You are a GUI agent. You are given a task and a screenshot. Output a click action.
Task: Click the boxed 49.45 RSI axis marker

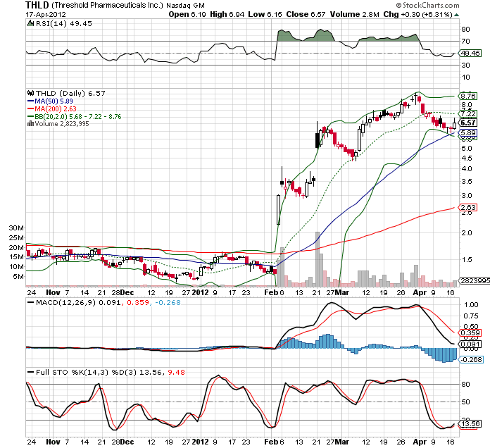pos(470,53)
